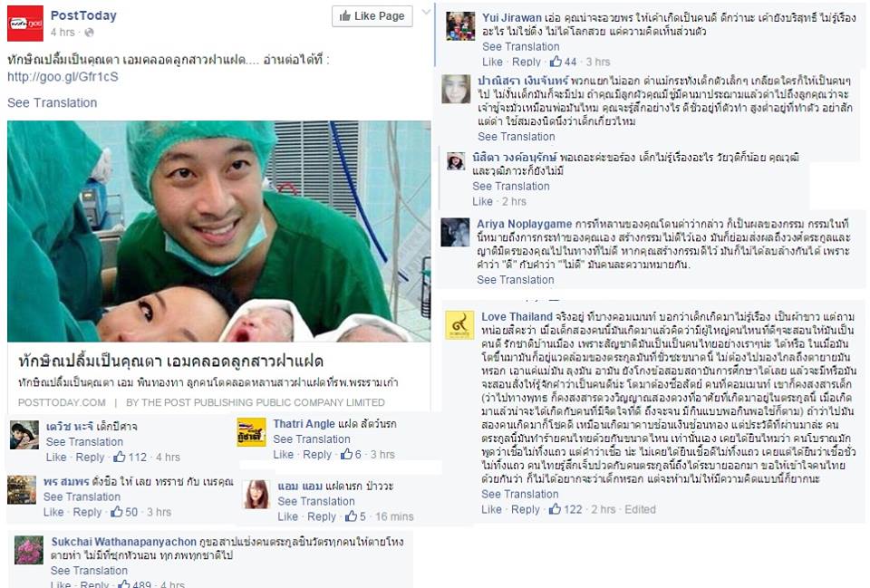Click the thumbs-up icon with 50 likes
This screenshot has height=588, width=870.
click(x=117, y=512)
